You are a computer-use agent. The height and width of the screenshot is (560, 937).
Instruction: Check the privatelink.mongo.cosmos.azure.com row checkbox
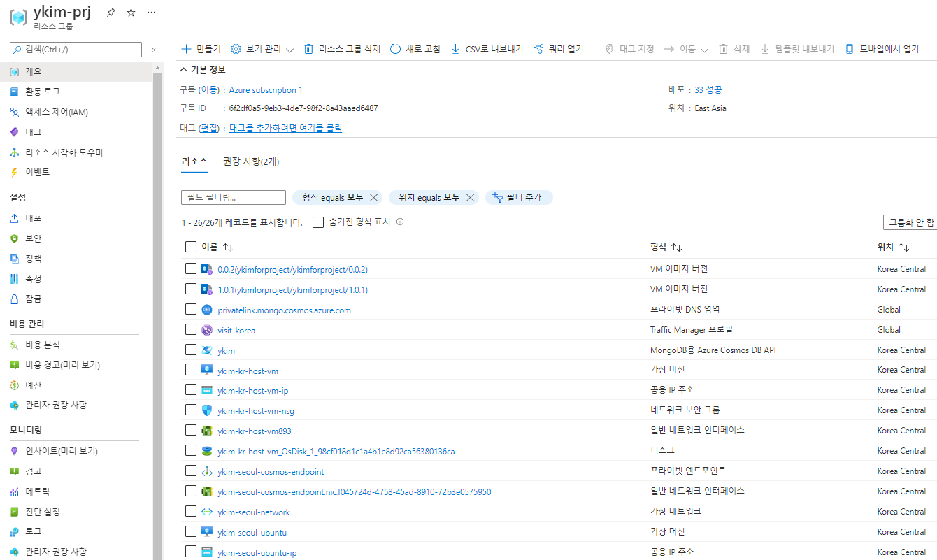[191, 309]
